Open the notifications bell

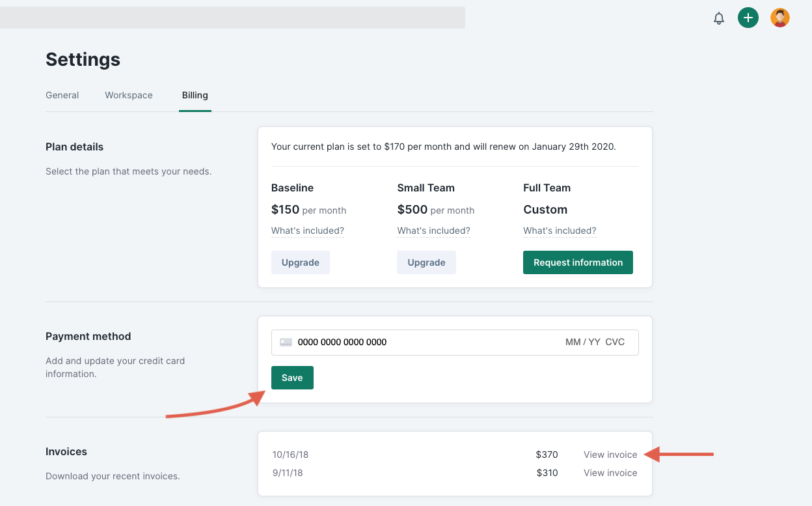pos(719,18)
